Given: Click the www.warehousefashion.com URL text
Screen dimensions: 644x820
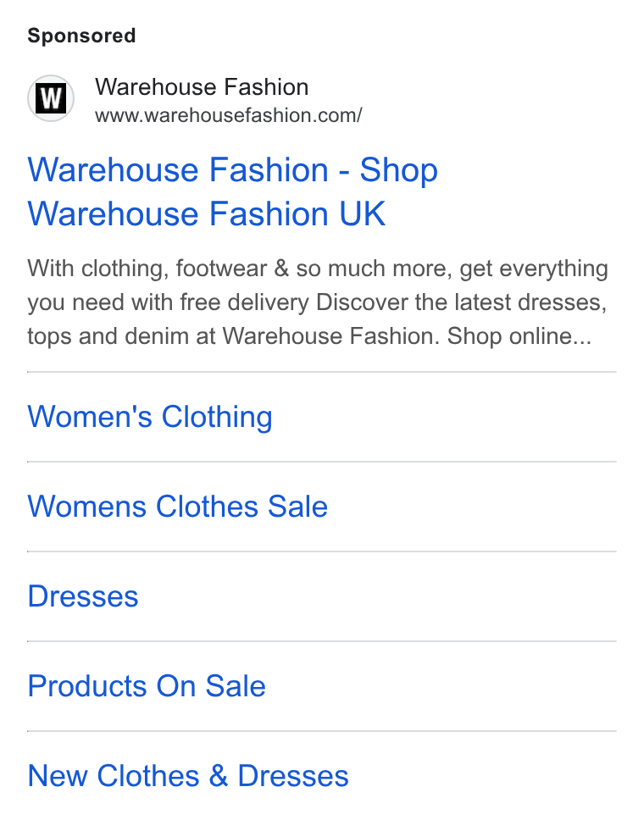Looking at the screenshot, I should [229, 115].
